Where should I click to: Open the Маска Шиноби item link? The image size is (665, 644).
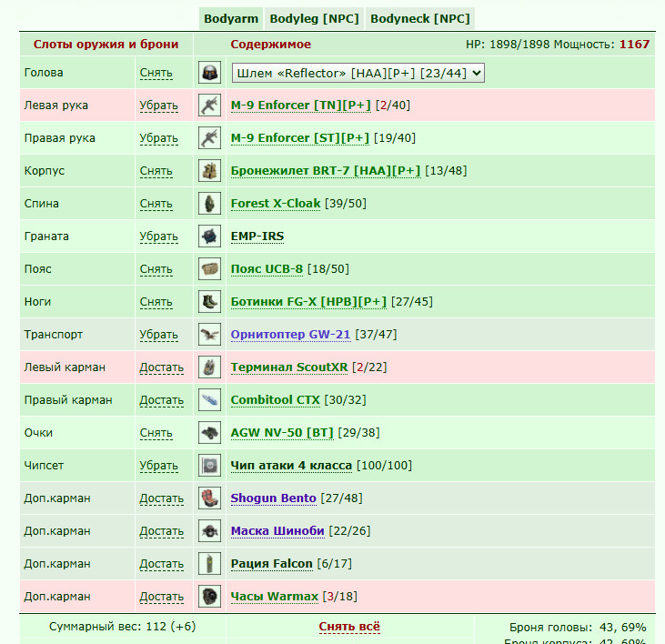tap(277, 531)
